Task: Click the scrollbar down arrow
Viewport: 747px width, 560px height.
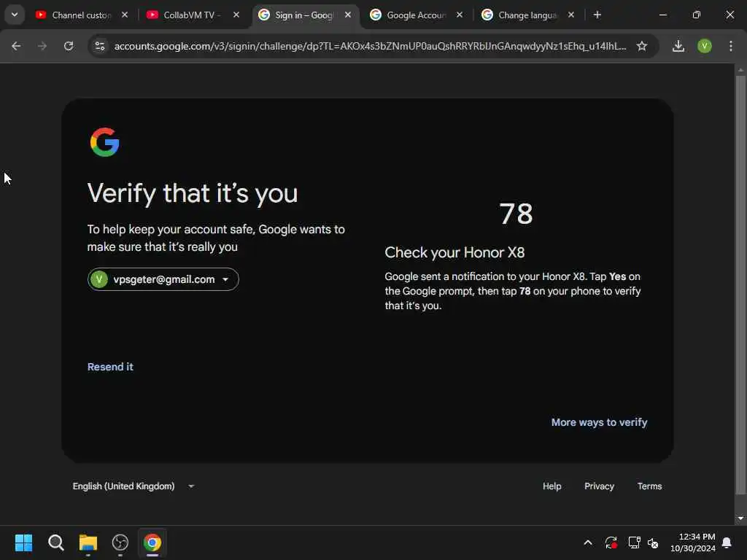Action: pos(740,518)
